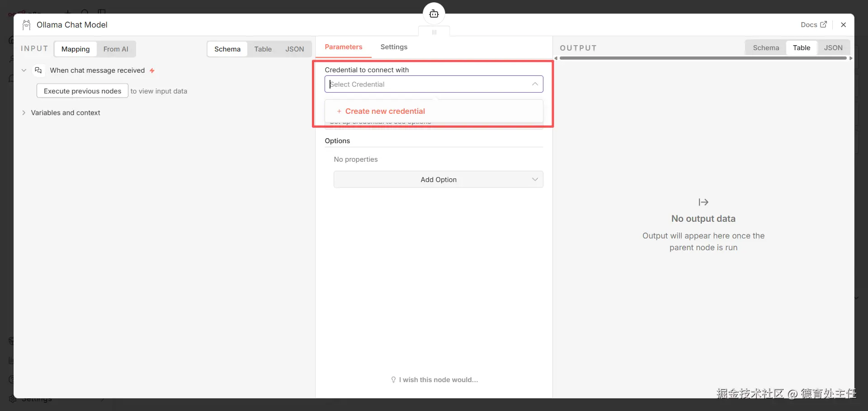Viewport: 868px width, 411px height.
Task: Click the 'Variables and context' label
Action: click(66, 113)
